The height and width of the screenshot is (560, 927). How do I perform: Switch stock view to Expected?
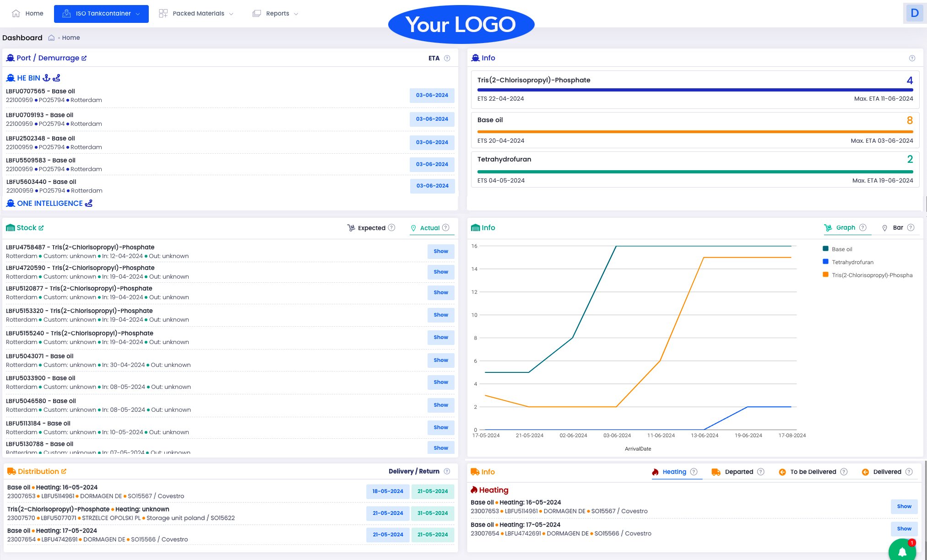pos(371,228)
